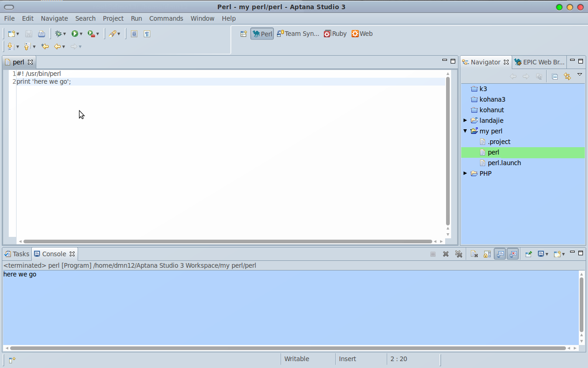Close the perl editor tab
588x368 pixels.
(30, 62)
